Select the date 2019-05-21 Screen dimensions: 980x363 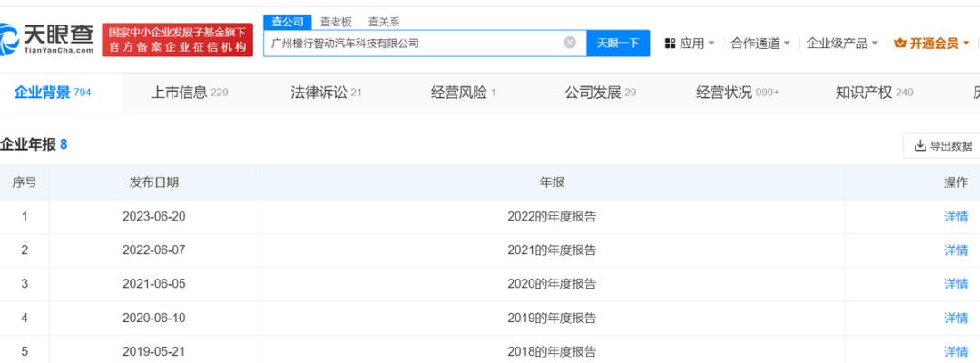[x=153, y=352]
